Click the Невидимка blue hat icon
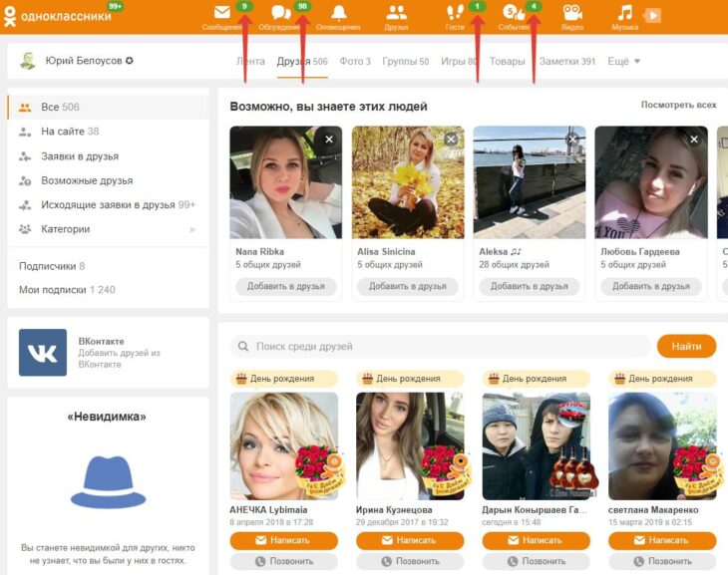Image resolution: width=728 pixels, height=575 pixels. 108,482
